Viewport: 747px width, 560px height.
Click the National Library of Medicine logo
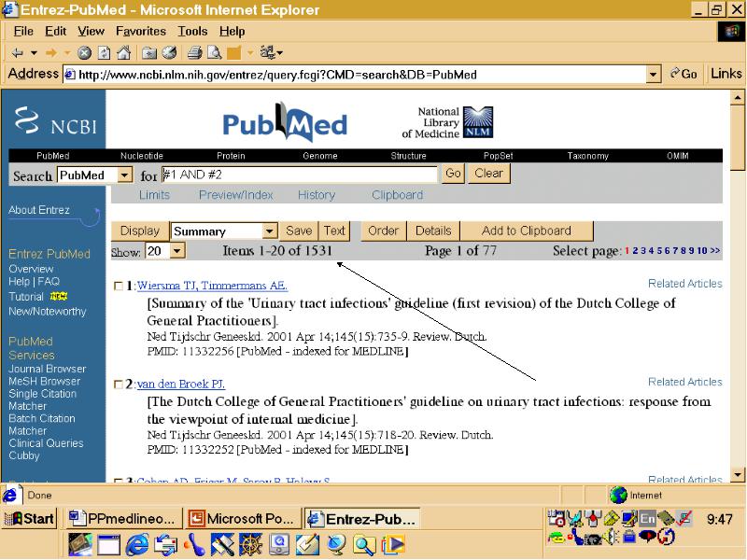[x=447, y=122]
